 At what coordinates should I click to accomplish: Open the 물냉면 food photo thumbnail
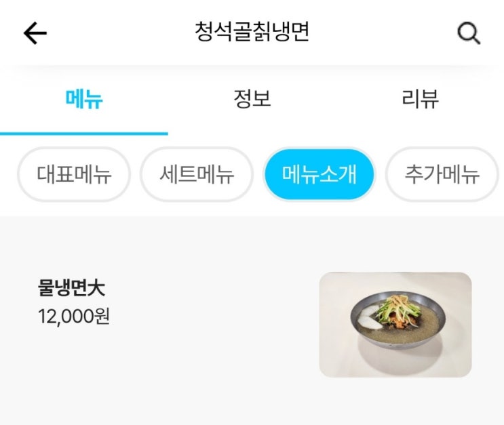coord(395,324)
